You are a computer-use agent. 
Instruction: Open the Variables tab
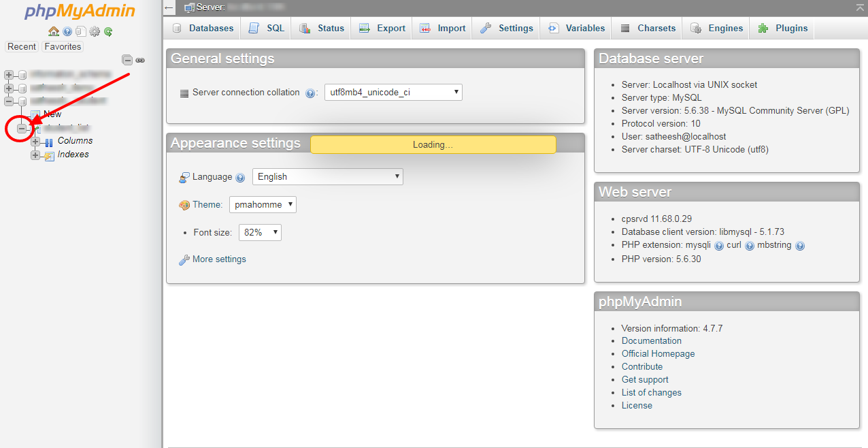[577, 28]
